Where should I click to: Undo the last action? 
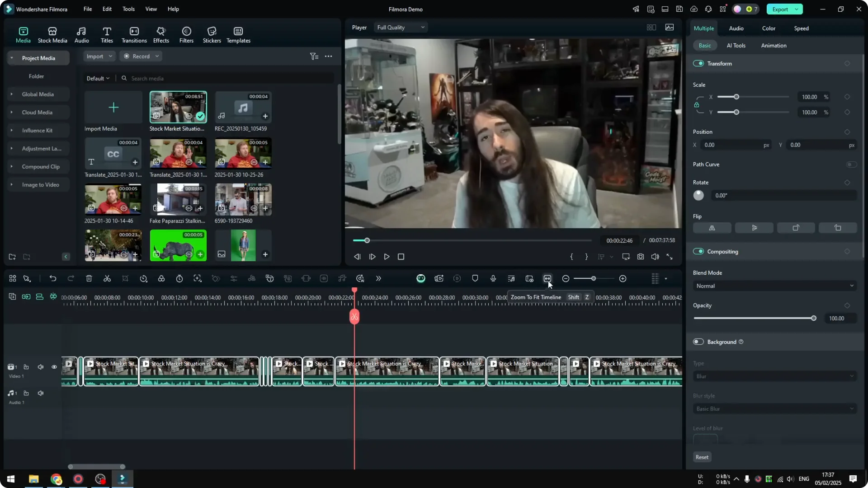point(53,278)
